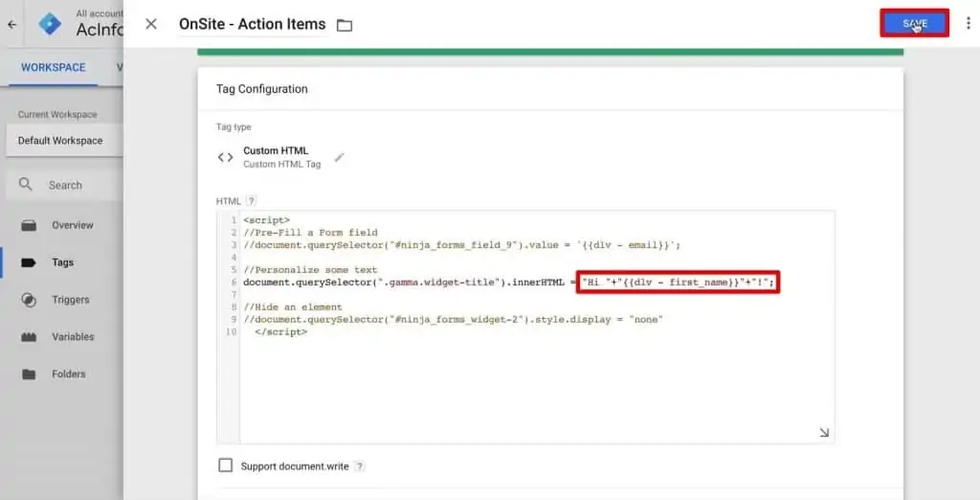Open the Default Workspace selector

[x=64, y=141]
